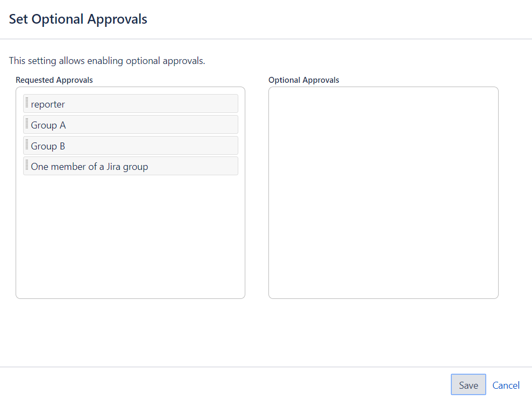532x400 pixels.
Task: Click the 'Group B' text label
Action: coord(48,146)
